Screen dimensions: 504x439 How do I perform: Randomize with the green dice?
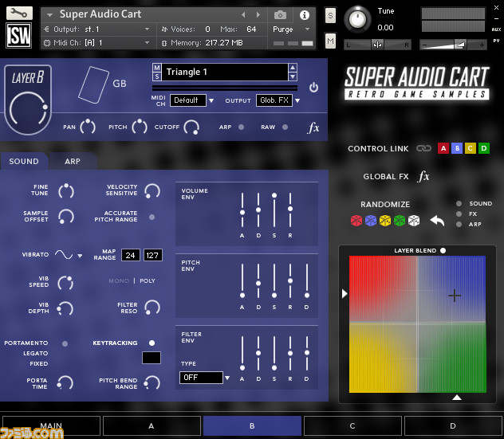pyautogui.click(x=400, y=221)
